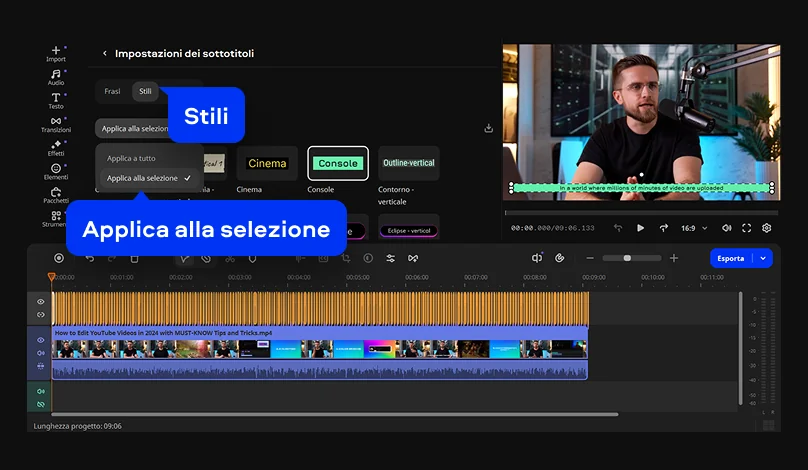Click speaker icon left of timeline zoom
Viewport: 808px width, 470px height.
(x=537, y=258)
